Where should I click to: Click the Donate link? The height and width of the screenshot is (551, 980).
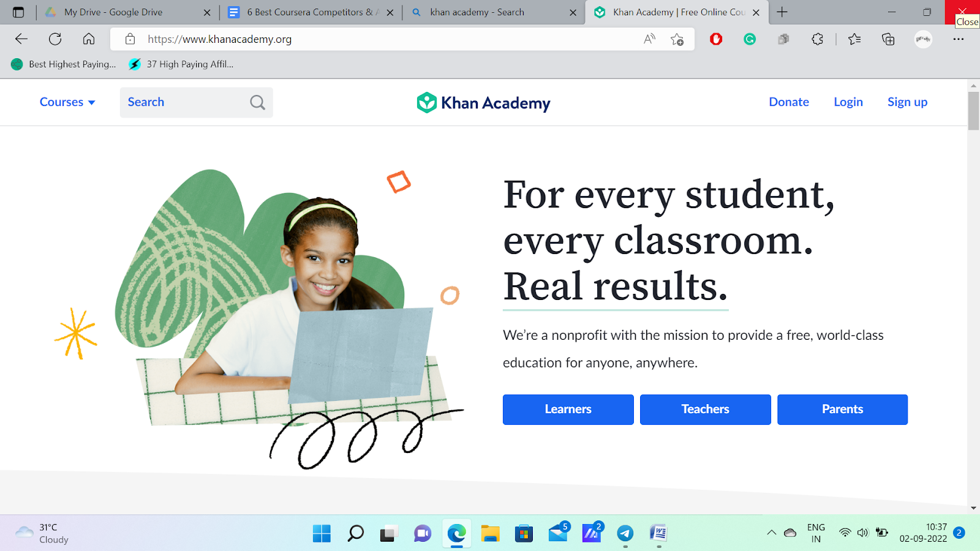pos(789,102)
